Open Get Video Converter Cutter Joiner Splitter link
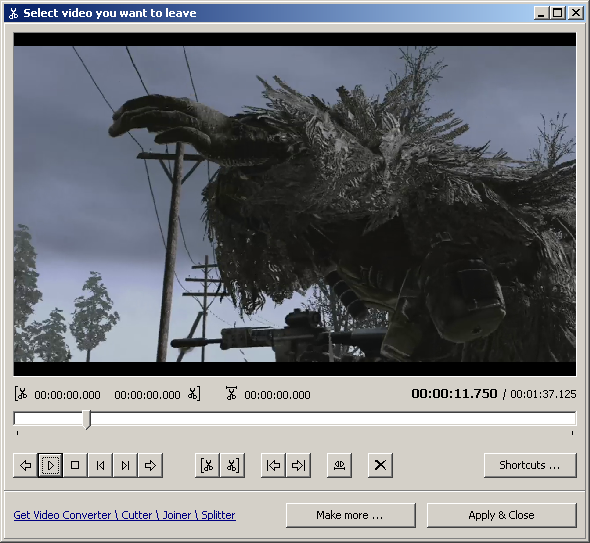Image resolution: width=590 pixels, height=543 pixels. pos(125,515)
